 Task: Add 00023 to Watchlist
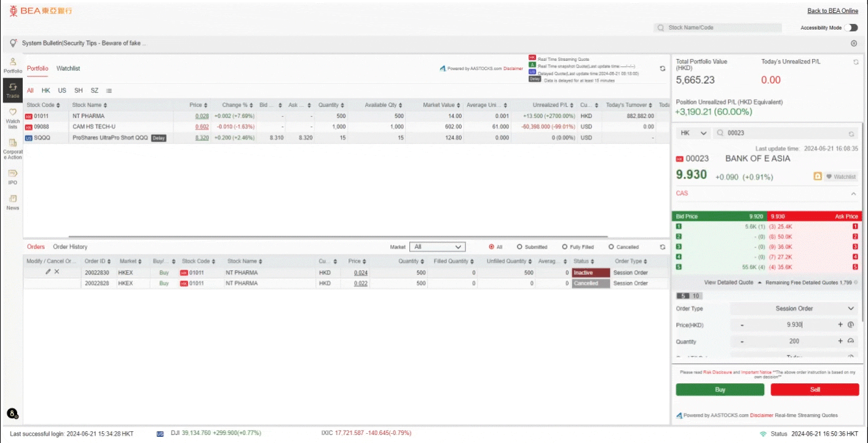pos(841,177)
